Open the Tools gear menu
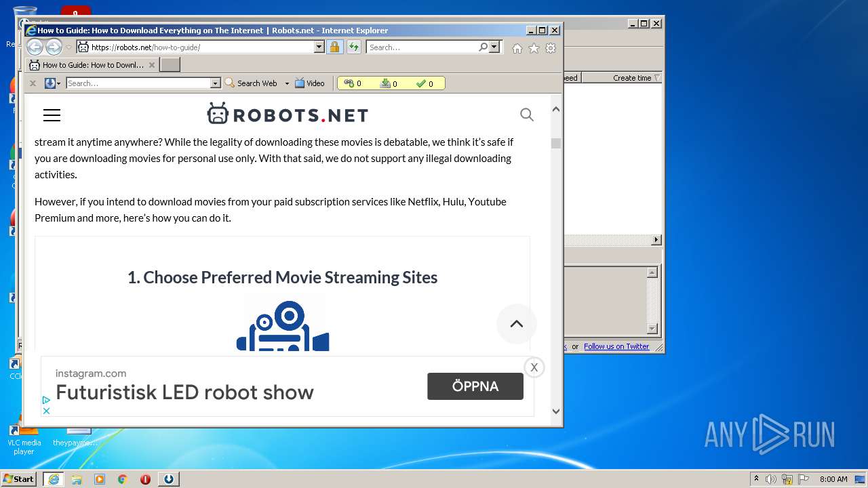868x488 pixels. tap(551, 48)
